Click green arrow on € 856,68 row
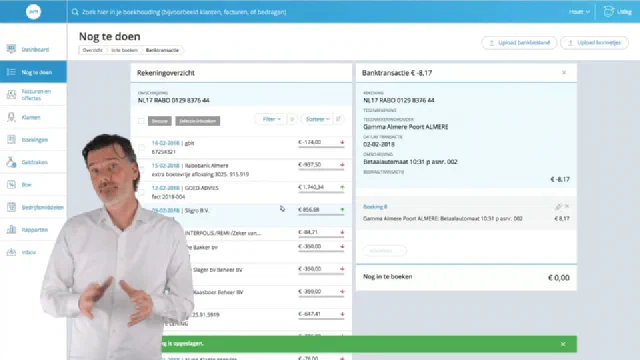Viewport: 640px width, 360px height. point(342,210)
